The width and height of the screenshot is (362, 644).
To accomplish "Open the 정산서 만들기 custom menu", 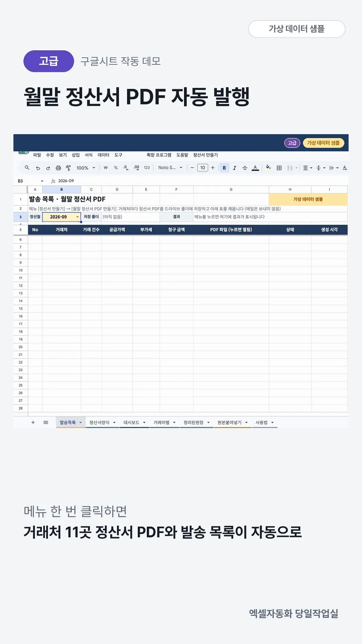I will (x=205, y=155).
